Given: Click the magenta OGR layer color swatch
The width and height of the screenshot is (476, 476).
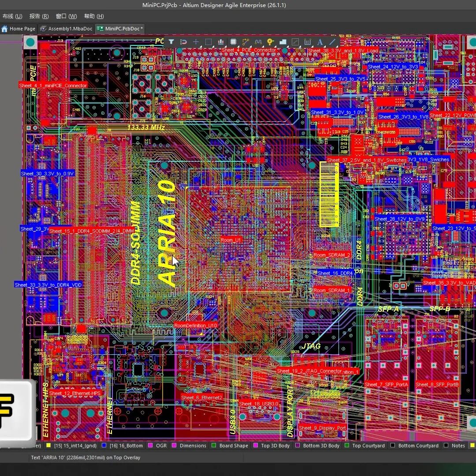Looking at the screenshot, I should tap(150, 445).
